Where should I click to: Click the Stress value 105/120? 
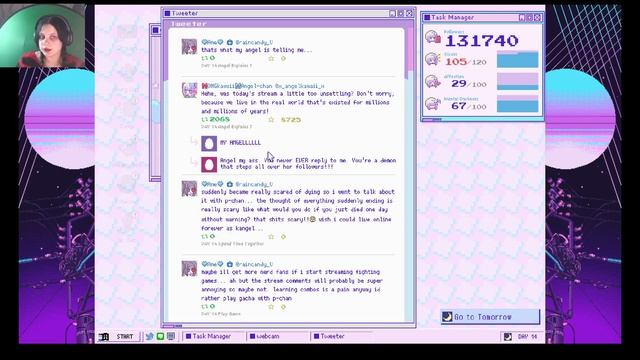[x=466, y=62]
